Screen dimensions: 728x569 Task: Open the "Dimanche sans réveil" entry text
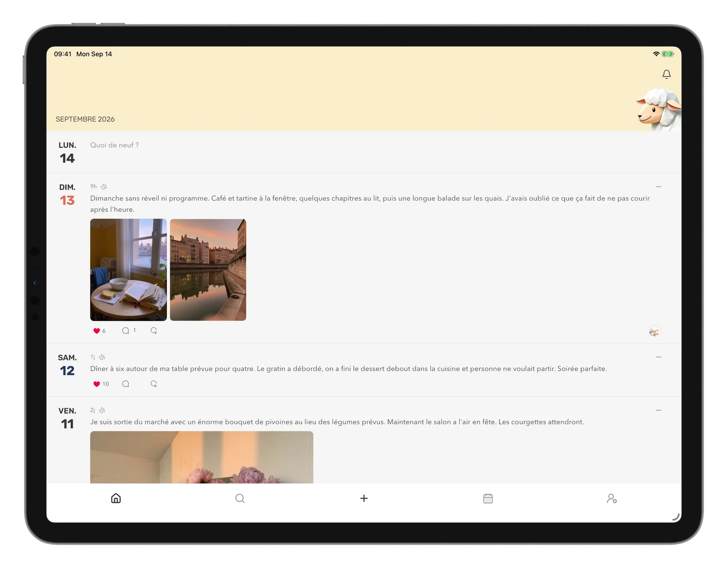[370, 204]
